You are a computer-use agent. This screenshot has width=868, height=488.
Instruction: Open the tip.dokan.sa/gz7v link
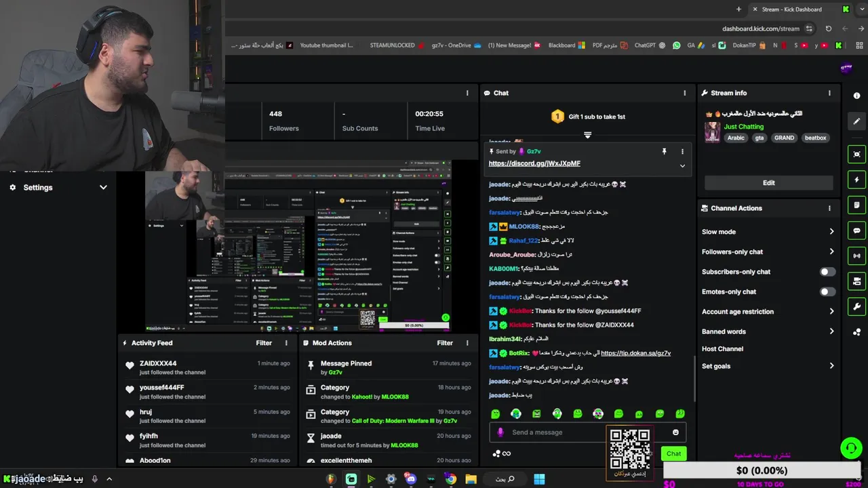tap(635, 353)
